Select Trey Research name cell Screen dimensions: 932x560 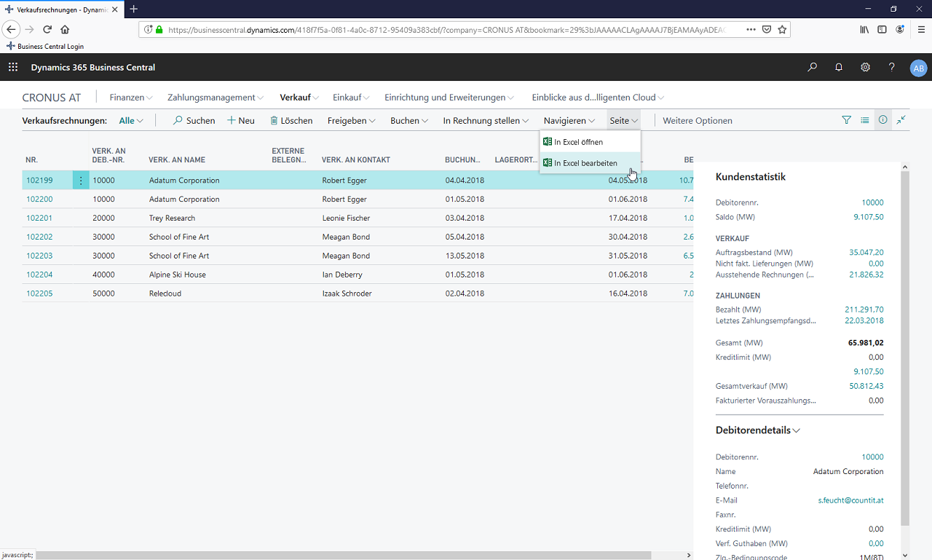tap(172, 218)
